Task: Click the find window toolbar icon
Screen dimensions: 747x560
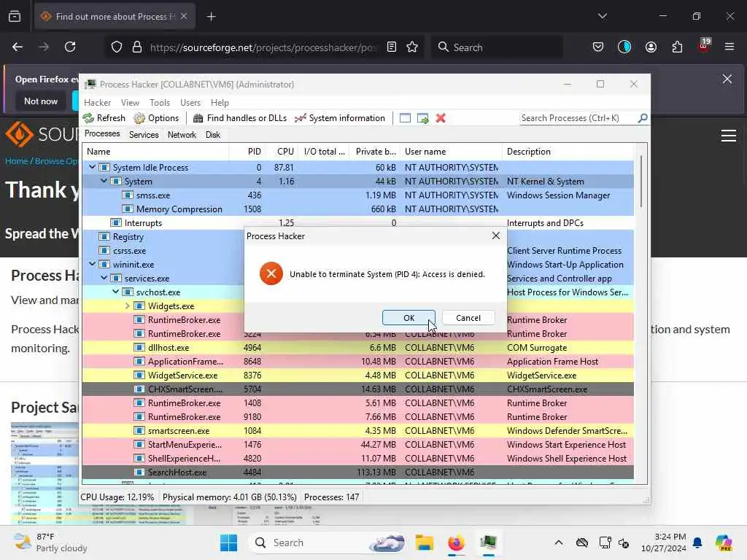Action: [x=405, y=118]
